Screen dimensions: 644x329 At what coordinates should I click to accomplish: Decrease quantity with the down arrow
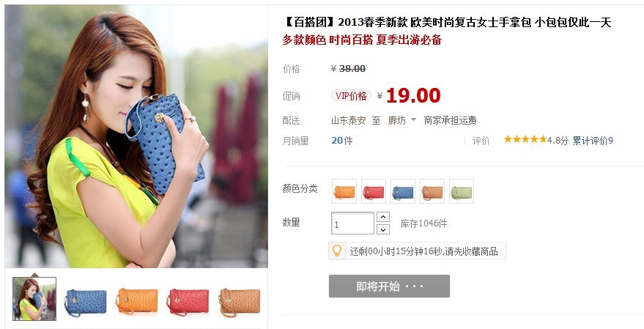[x=383, y=229]
